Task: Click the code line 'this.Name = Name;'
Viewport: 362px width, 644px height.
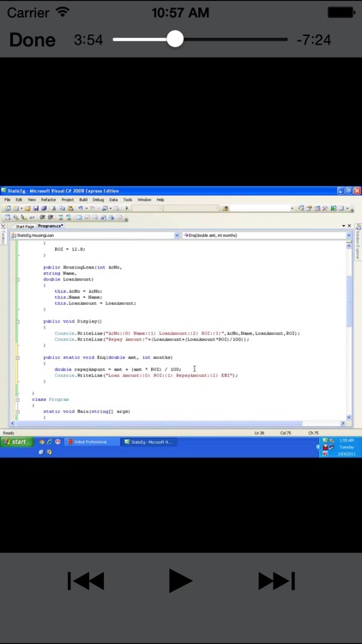Action: coord(78,297)
